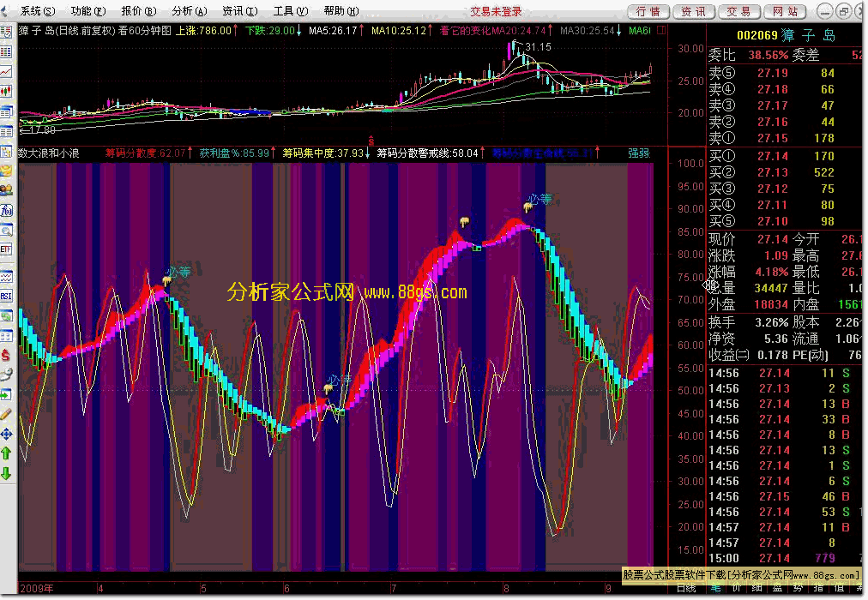This screenshot has height=600, width=868.
Task: Switch to the 日线 tab at bottom
Action: 686,588
